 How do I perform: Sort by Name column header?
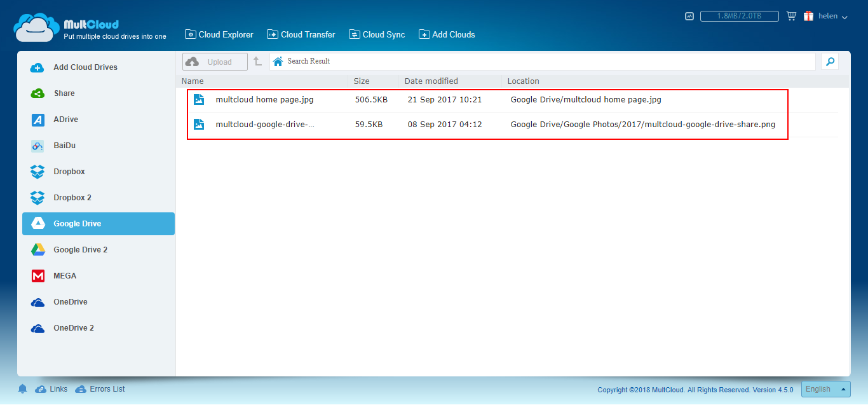point(193,81)
